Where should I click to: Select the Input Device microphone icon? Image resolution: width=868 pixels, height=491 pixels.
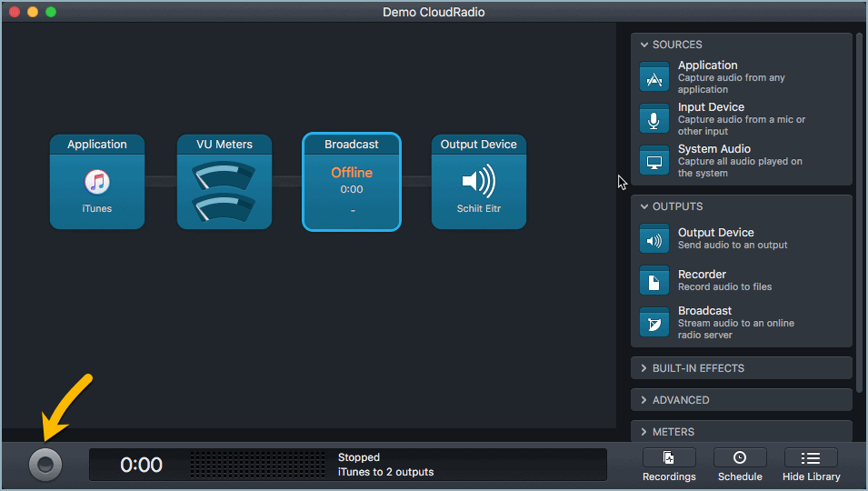(653, 119)
